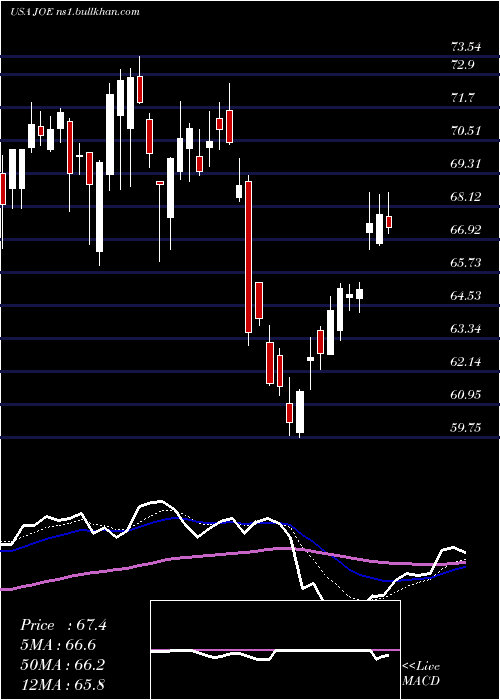Click the 65.73 price level label

pos(466,263)
